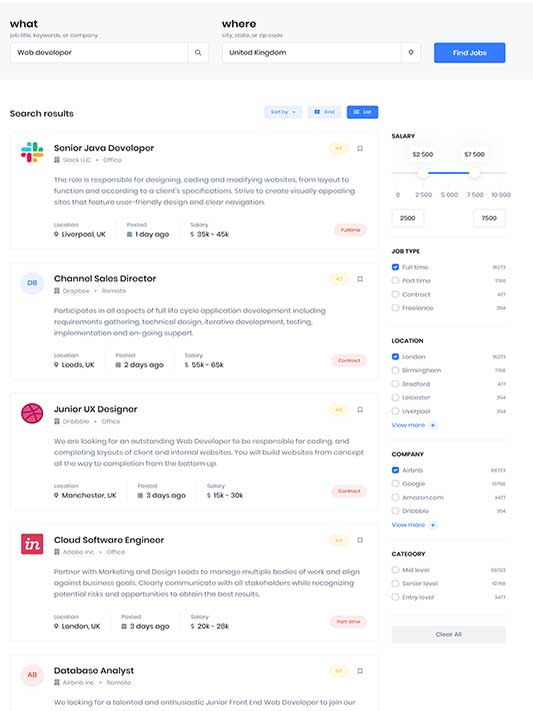533x711 pixels.
Task: Tick the Google company checkbox
Action: click(395, 484)
